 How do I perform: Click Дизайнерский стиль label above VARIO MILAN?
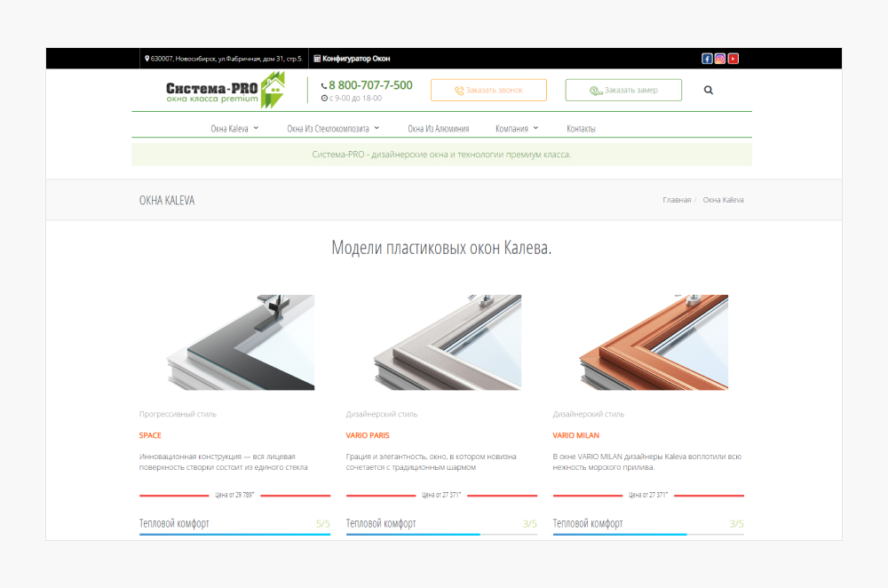(589, 414)
